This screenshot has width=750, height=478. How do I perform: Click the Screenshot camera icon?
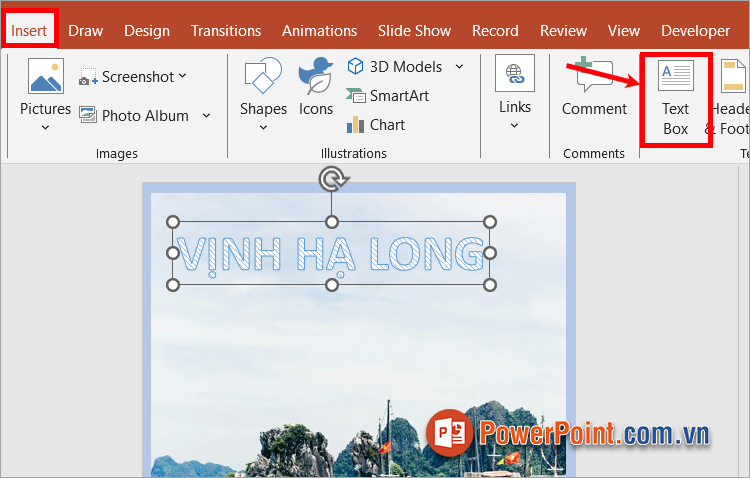[88, 77]
